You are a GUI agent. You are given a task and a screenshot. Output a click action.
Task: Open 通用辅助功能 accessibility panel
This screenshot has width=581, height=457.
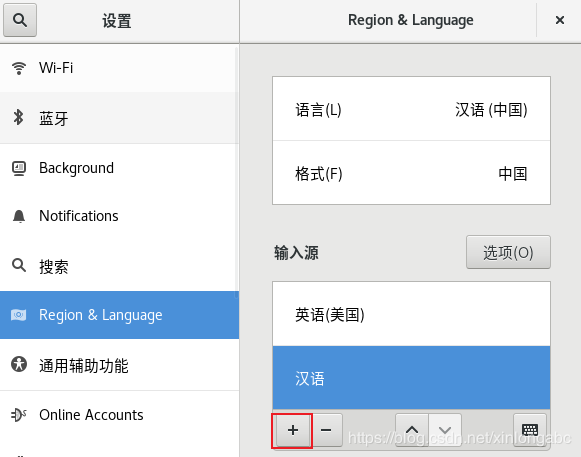(x=119, y=365)
